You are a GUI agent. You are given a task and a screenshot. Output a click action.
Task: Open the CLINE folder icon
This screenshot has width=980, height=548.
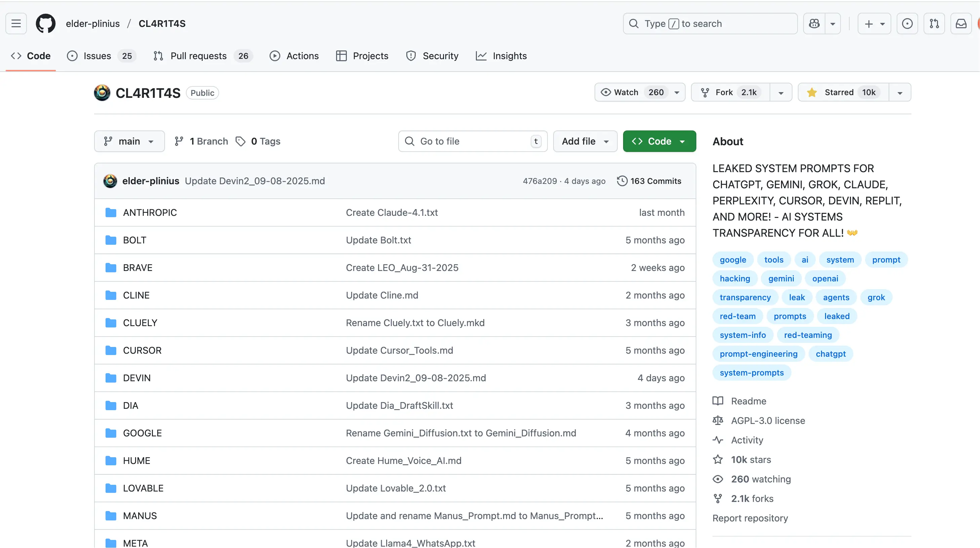pos(111,295)
